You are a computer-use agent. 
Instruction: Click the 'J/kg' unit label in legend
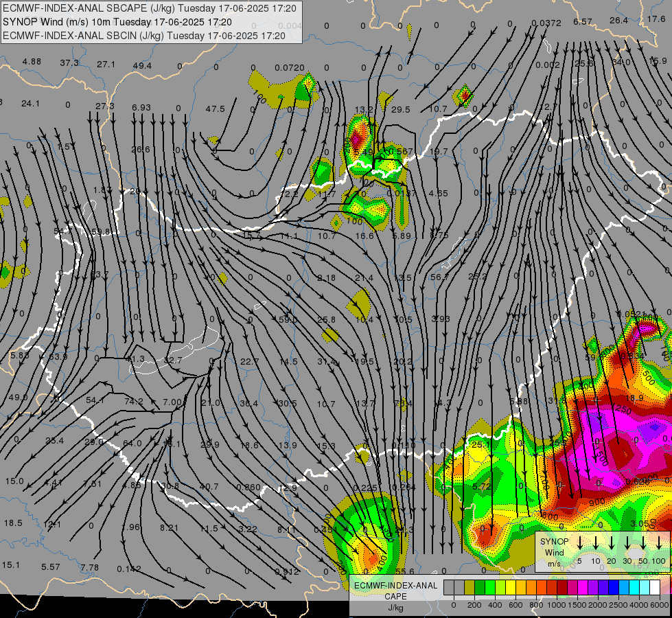(x=395, y=608)
